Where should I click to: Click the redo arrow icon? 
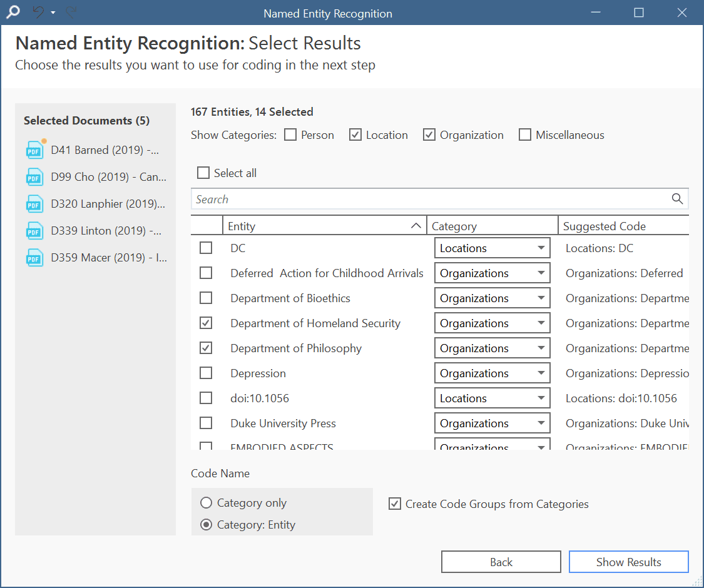(x=71, y=12)
